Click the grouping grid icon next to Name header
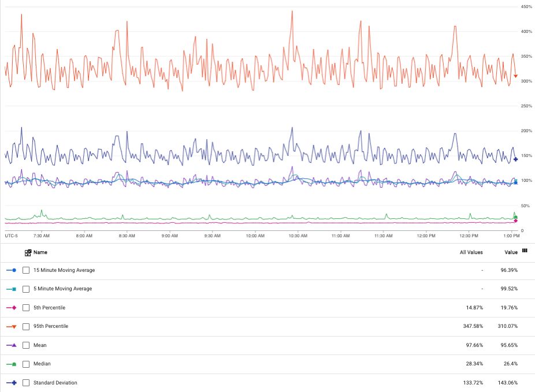 click(27, 252)
